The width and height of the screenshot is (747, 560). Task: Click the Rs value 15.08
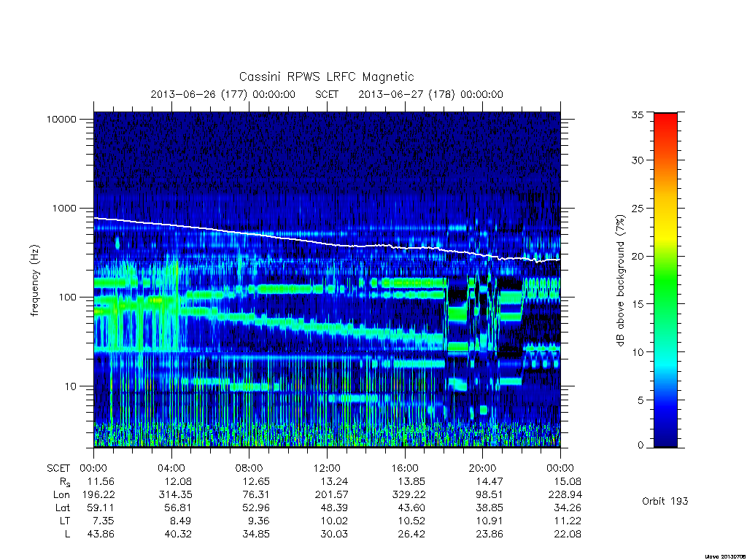568,481
